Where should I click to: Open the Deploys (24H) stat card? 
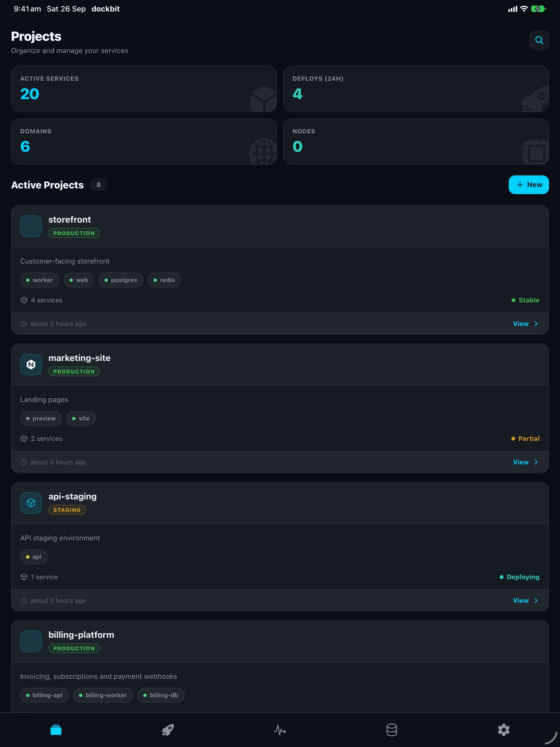click(416, 89)
